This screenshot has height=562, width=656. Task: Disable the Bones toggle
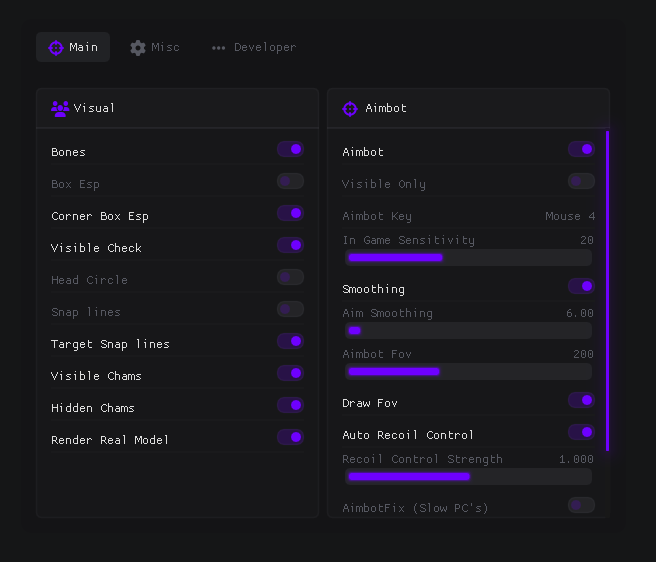(x=290, y=149)
